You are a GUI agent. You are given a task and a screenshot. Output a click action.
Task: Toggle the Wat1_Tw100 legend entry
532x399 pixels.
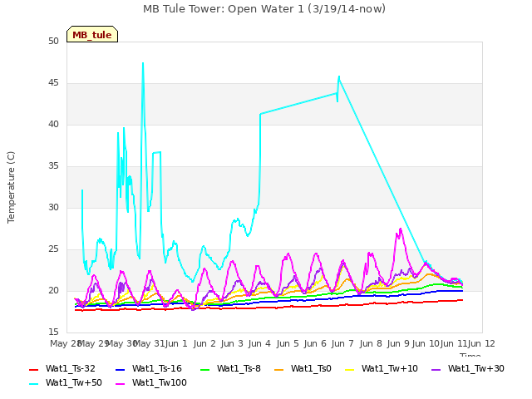pyautogui.click(x=151, y=383)
